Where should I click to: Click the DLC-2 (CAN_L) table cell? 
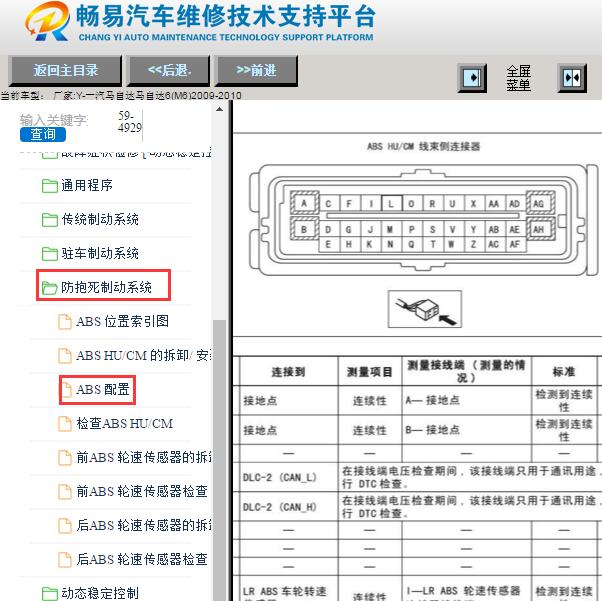tap(289, 477)
